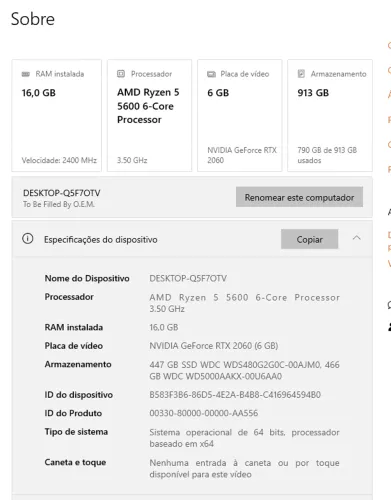
Task: Click 'AMD Ryzen 5 5600 6-Core Processor 3.50 GHz' value
Action: pos(244,303)
